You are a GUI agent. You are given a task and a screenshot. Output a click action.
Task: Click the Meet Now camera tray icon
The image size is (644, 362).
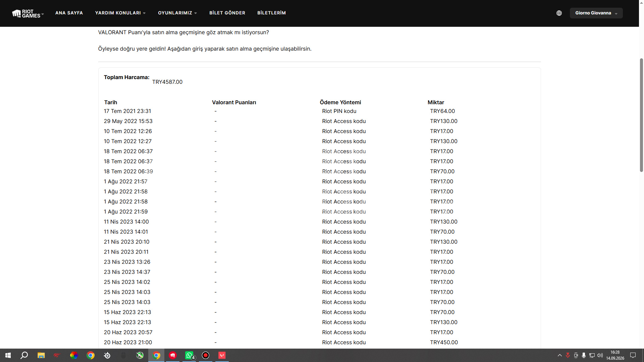pos(576,355)
